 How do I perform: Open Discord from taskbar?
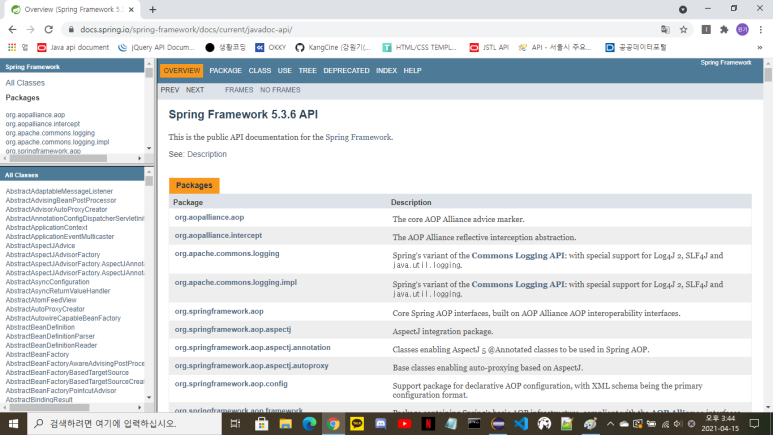tap(381, 424)
